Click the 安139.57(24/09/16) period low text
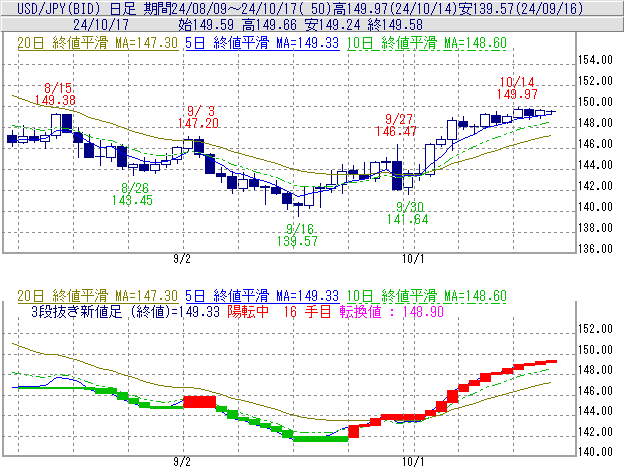 521,8
